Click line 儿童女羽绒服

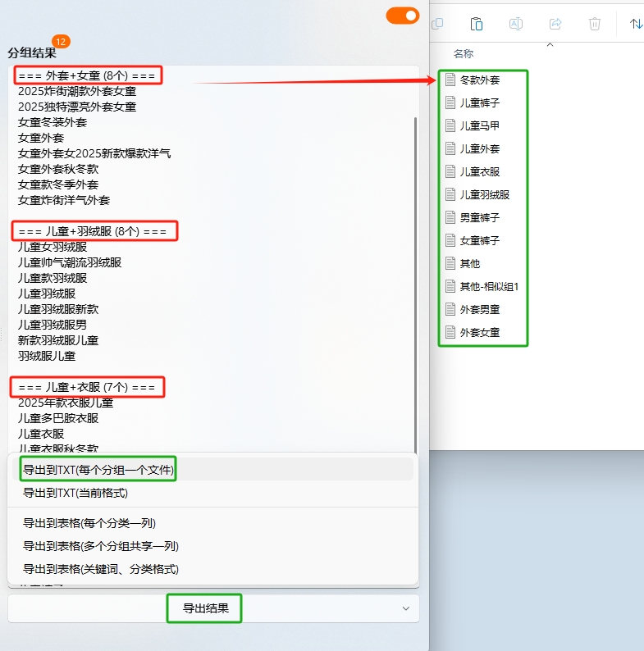53,247
